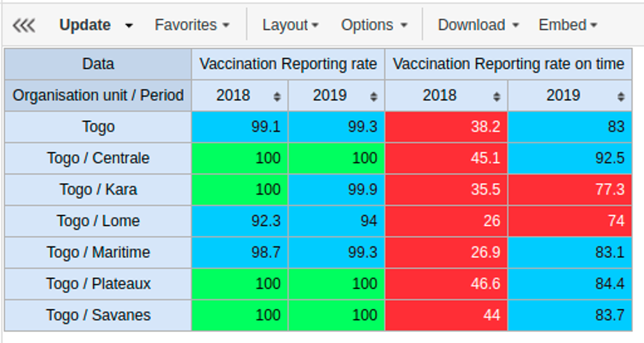
Task: Open the Update dropdown arrow
Action: (129, 25)
